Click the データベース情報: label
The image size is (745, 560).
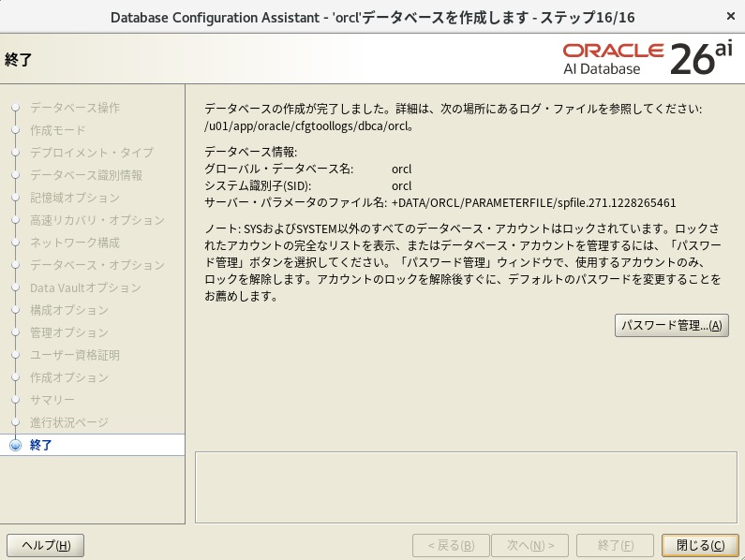[x=251, y=152]
